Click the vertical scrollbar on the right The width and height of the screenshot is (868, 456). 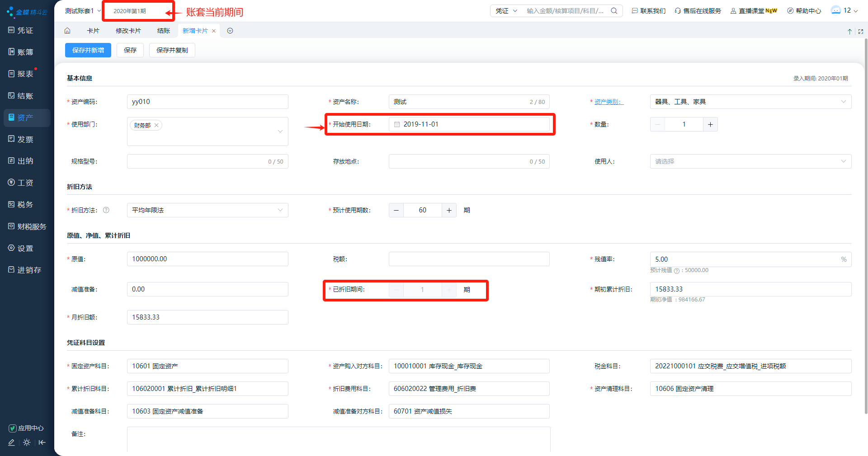tap(866, 226)
